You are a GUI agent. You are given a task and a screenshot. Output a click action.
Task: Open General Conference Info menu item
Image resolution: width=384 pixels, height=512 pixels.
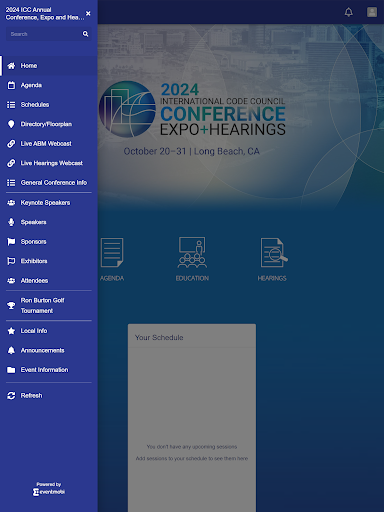[x=49, y=183]
